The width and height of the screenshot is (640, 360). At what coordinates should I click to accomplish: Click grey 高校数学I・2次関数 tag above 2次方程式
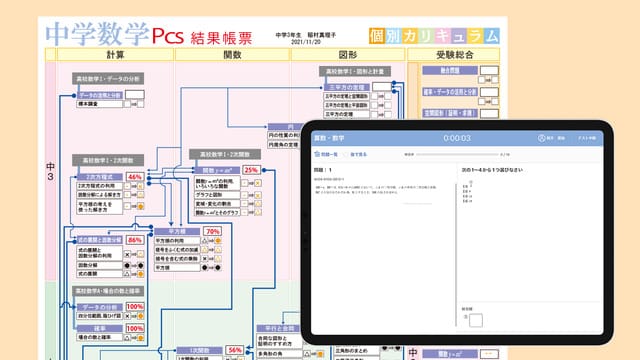[108, 160]
